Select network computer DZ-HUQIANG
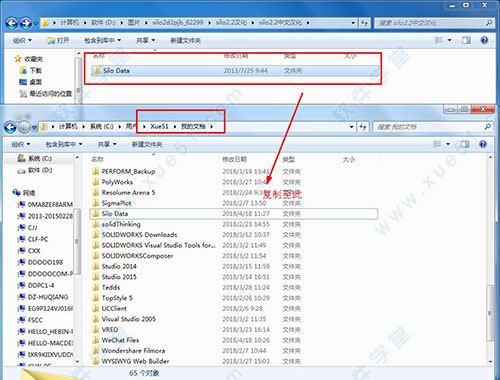Image resolution: width=500 pixels, height=380 pixels. click(44, 297)
